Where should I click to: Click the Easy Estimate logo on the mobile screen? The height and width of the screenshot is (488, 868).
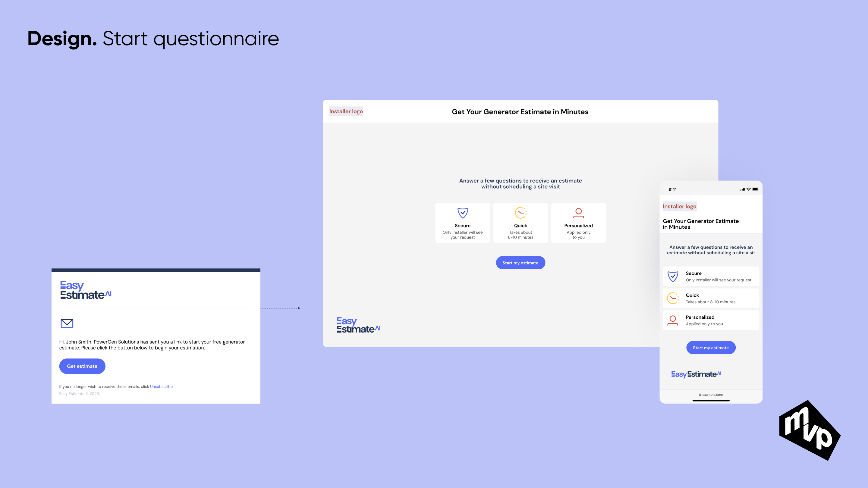coord(696,374)
